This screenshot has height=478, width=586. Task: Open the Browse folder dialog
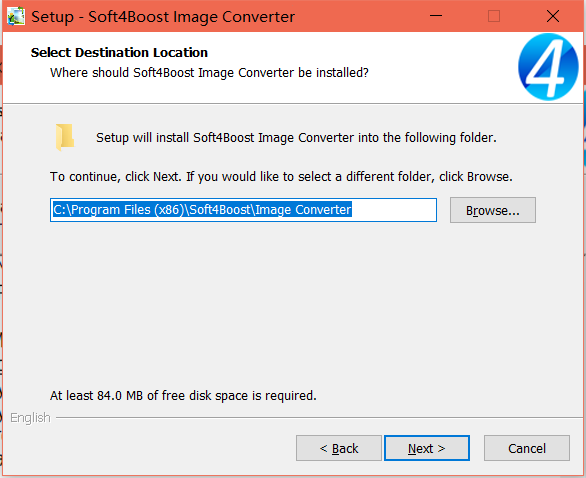(493, 210)
